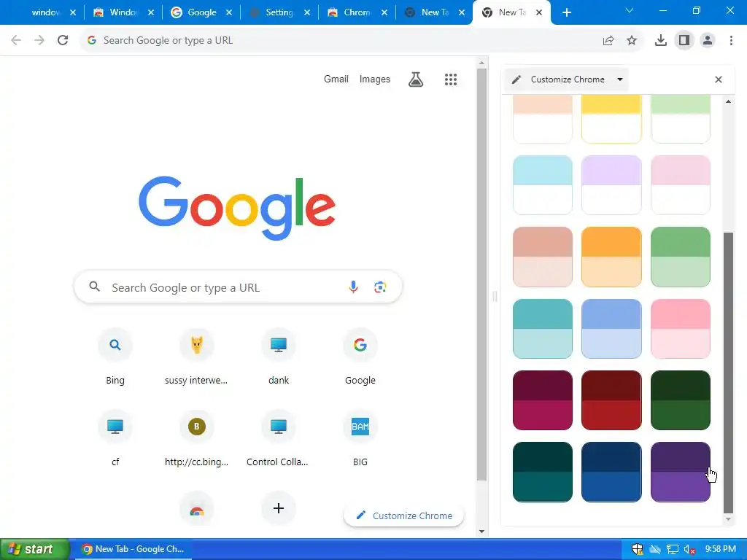The image size is (747, 560).
Task: Open Chrome's three-dot menu
Action: [731, 41]
